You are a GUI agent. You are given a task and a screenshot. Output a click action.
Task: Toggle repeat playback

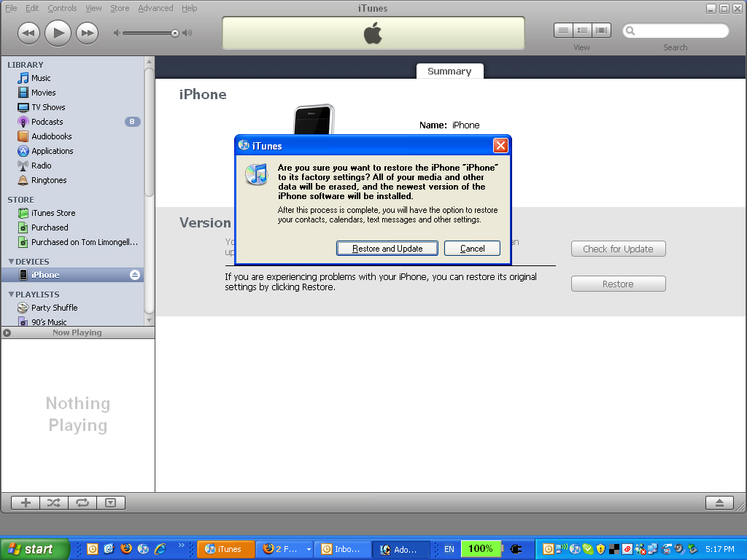point(82,502)
